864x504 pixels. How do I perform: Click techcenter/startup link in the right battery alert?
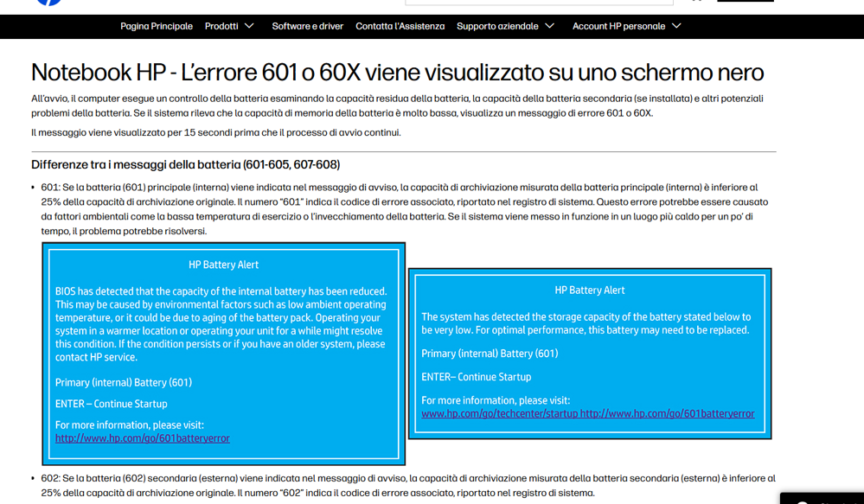[500, 414]
